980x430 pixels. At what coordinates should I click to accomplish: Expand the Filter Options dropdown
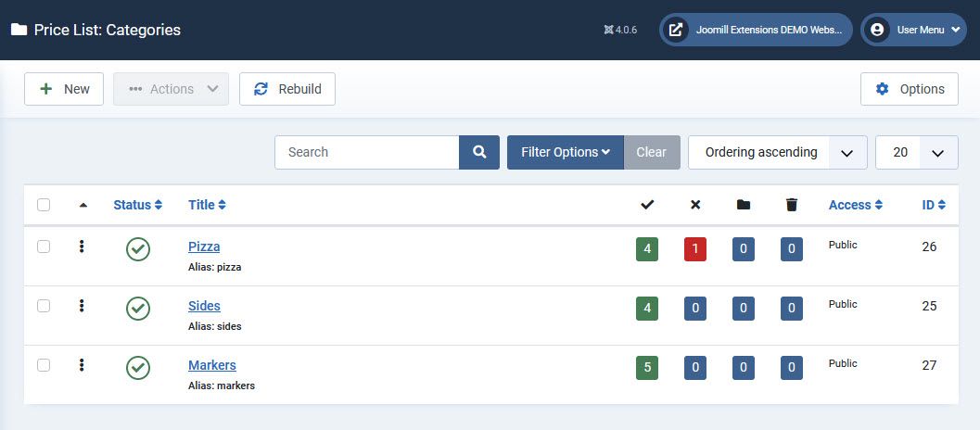click(x=565, y=152)
